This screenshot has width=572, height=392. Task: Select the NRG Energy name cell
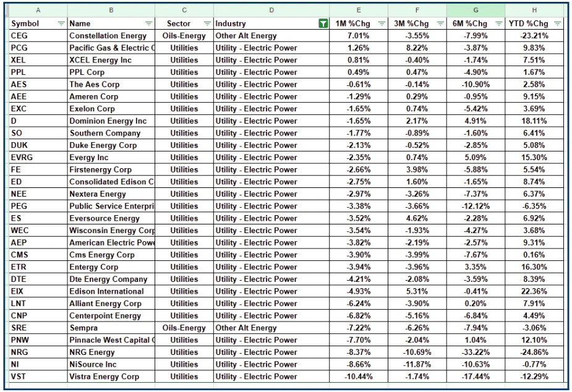[x=111, y=352]
